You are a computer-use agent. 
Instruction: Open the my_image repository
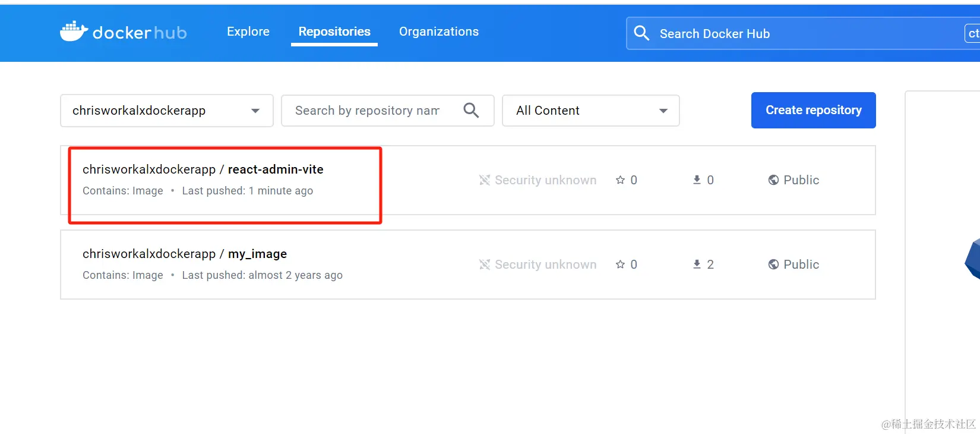coord(257,254)
